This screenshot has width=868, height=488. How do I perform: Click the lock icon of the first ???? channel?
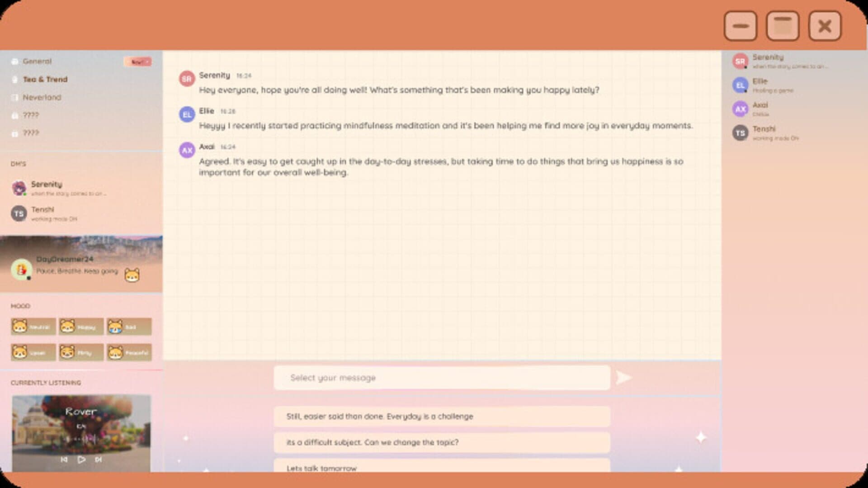click(14, 115)
